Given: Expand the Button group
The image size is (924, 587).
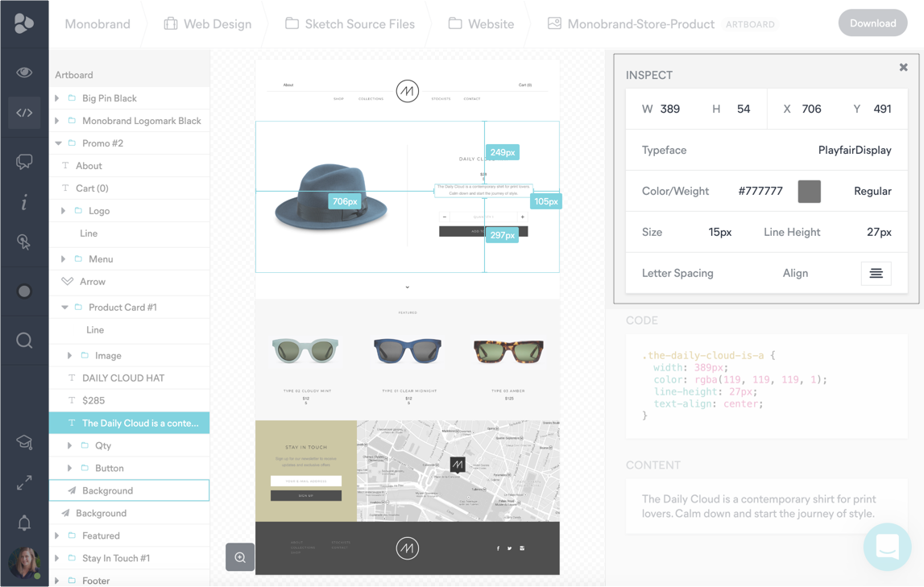Looking at the screenshot, I should coord(70,468).
